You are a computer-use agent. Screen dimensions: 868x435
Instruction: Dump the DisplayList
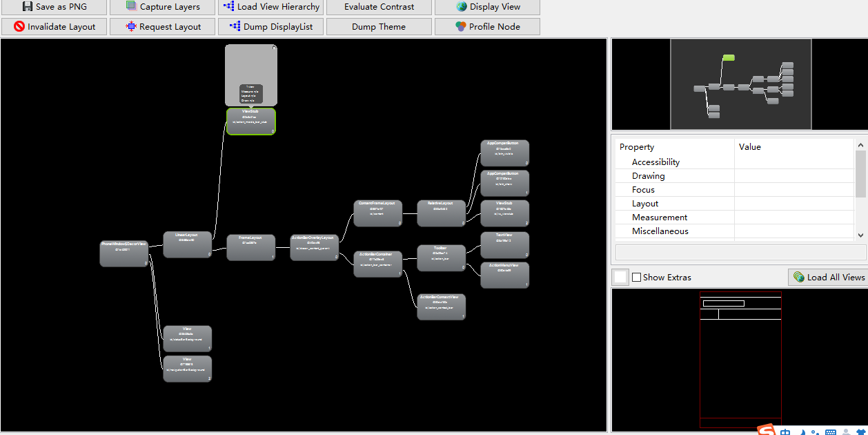click(x=270, y=27)
